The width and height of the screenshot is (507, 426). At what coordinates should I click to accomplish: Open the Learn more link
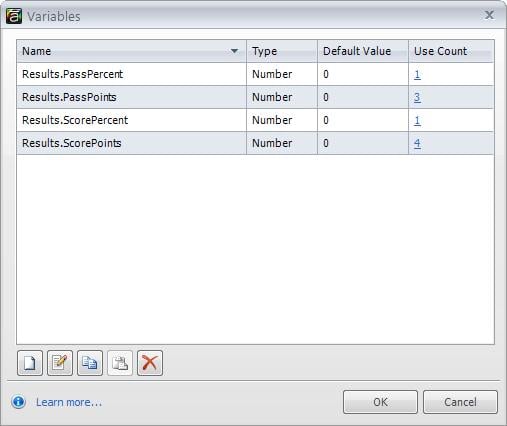(69, 402)
